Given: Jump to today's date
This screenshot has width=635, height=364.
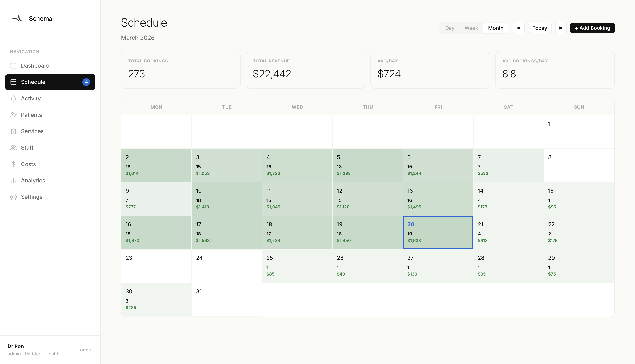Looking at the screenshot, I should pyautogui.click(x=540, y=28).
